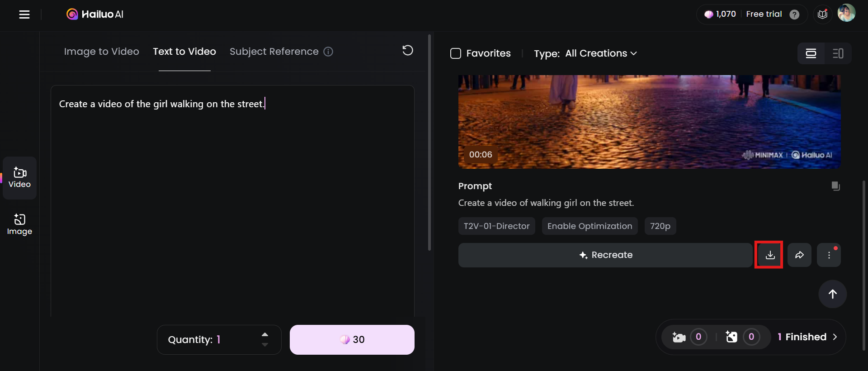Image resolution: width=868 pixels, height=371 pixels.
Task: Open more options for the video
Action: coord(829,255)
